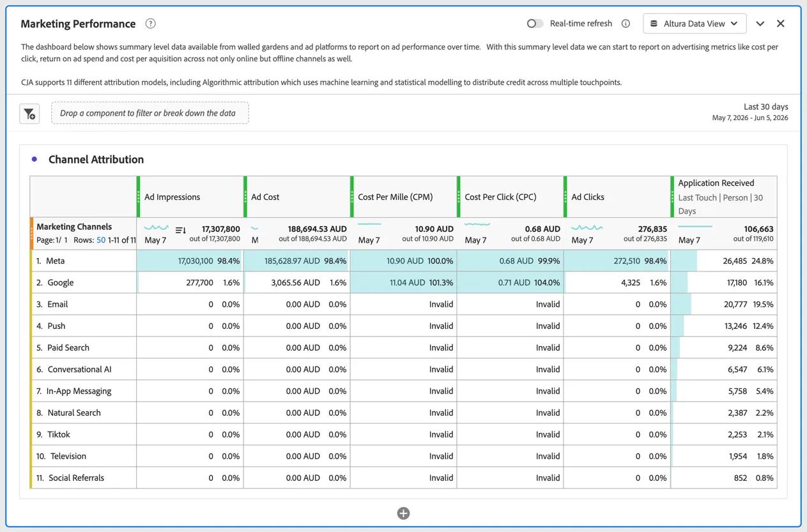Click the data view icon in Altura selector
The image size is (807, 532).
[x=654, y=24]
